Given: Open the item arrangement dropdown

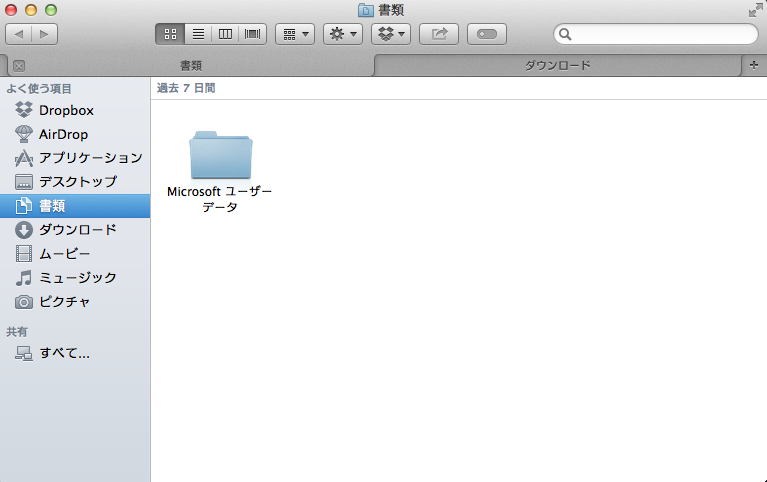Looking at the screenshot, I should (295, 34).
